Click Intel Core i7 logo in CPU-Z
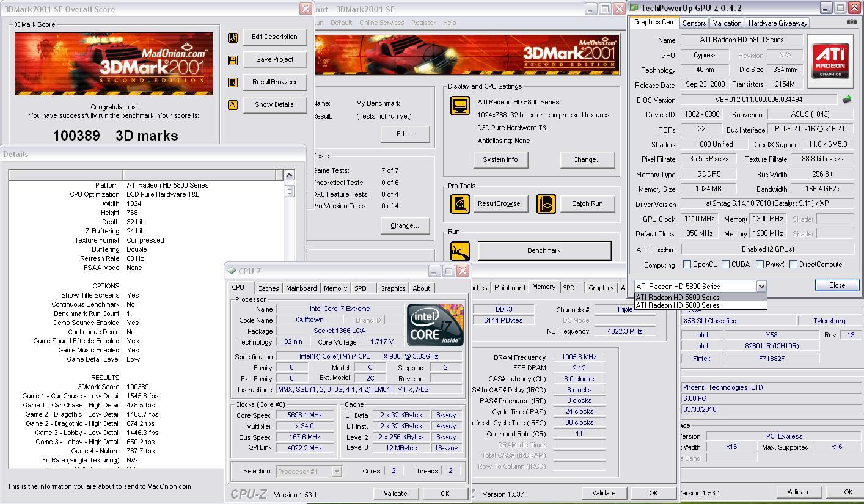Screen dimensions: 864x504 pyautogui.click(x=435, y=325)
